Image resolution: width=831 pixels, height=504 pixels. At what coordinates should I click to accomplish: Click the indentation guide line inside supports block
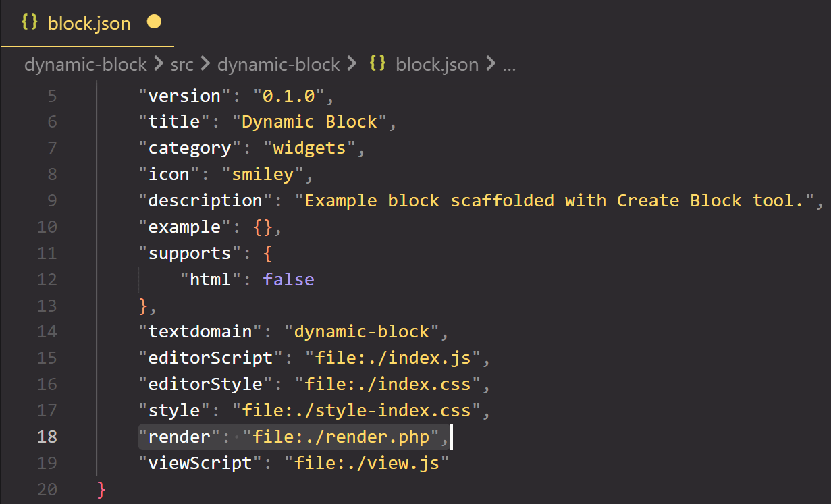tap(139, 279)
